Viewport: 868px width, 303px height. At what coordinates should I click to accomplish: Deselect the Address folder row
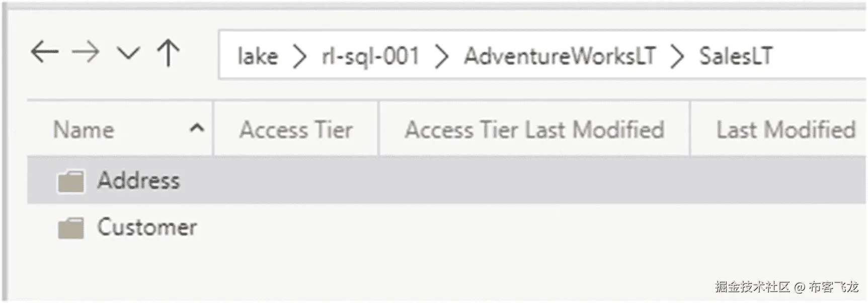[302, 181]
